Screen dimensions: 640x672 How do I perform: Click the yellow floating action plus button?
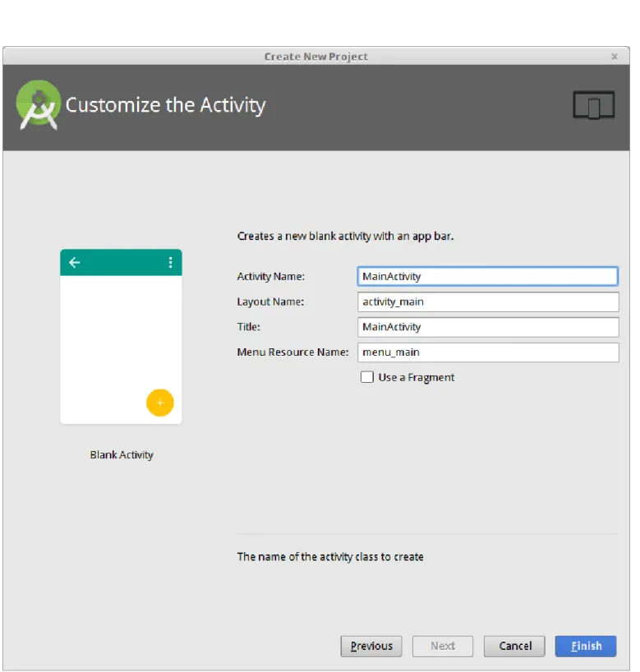[x=160, y=403]
